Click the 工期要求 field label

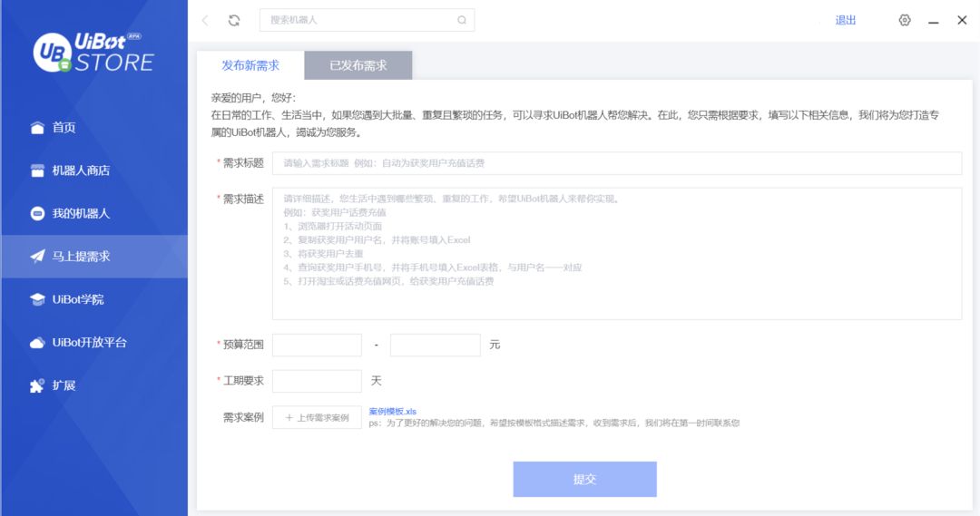click(243, 381)
